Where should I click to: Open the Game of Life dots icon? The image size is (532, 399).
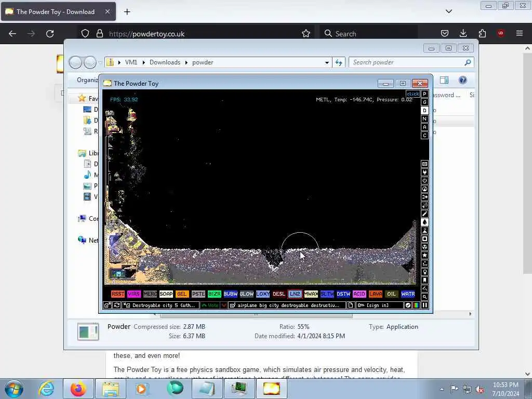[424, 263]
